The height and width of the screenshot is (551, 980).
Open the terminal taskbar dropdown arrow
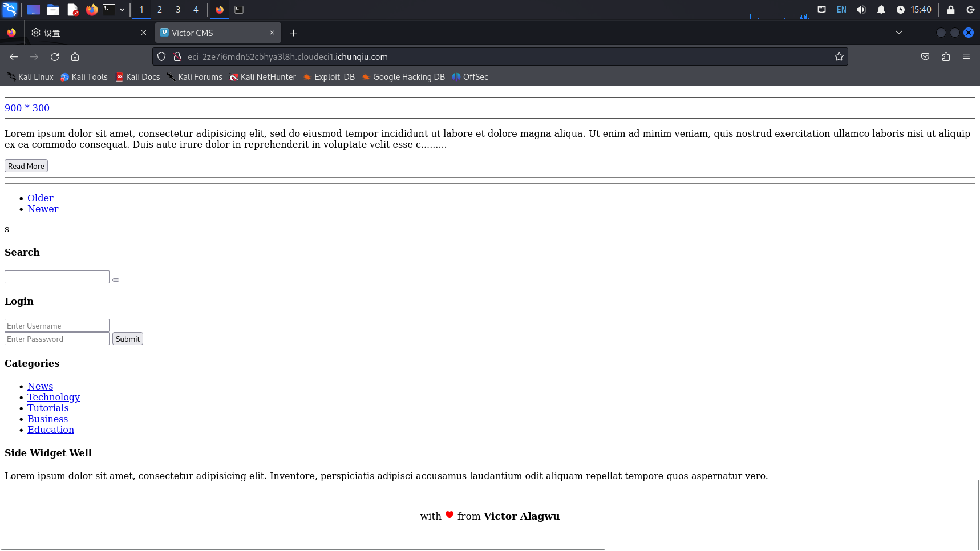coord(122,10)
